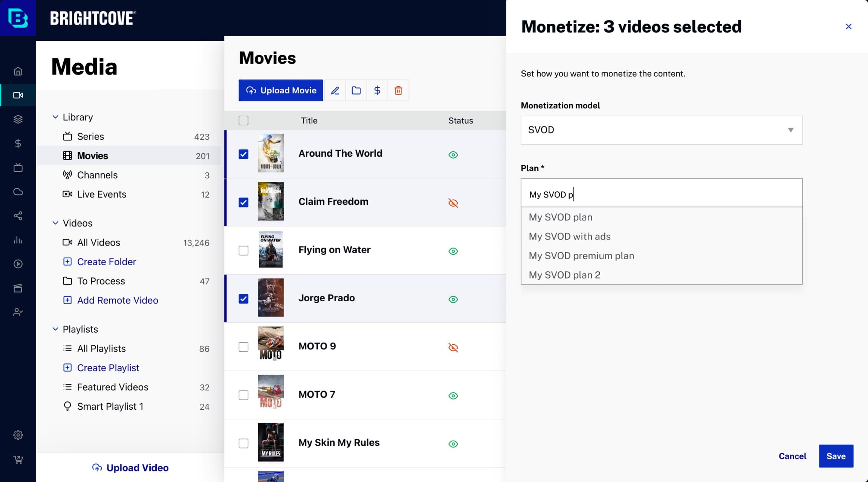Screen dimensions: 868x482
Task: Click the Brightcove logo icon
Action: coord(18,18)
